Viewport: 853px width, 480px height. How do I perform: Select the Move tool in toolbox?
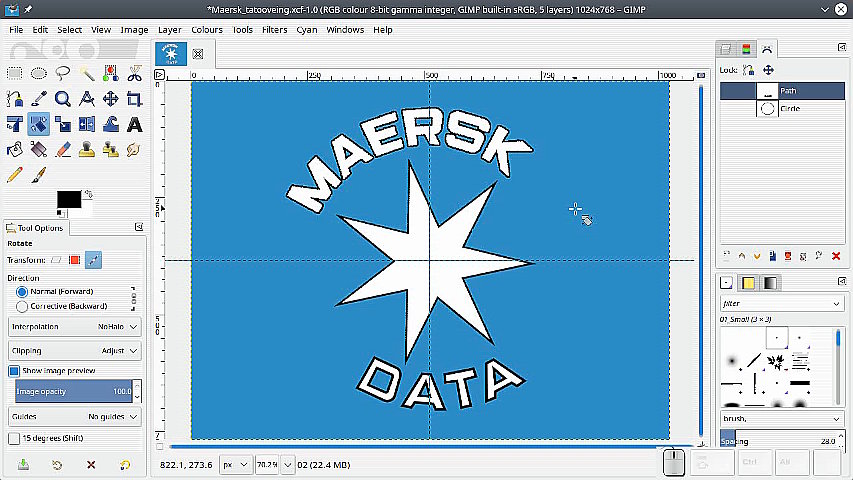point(110,99)
